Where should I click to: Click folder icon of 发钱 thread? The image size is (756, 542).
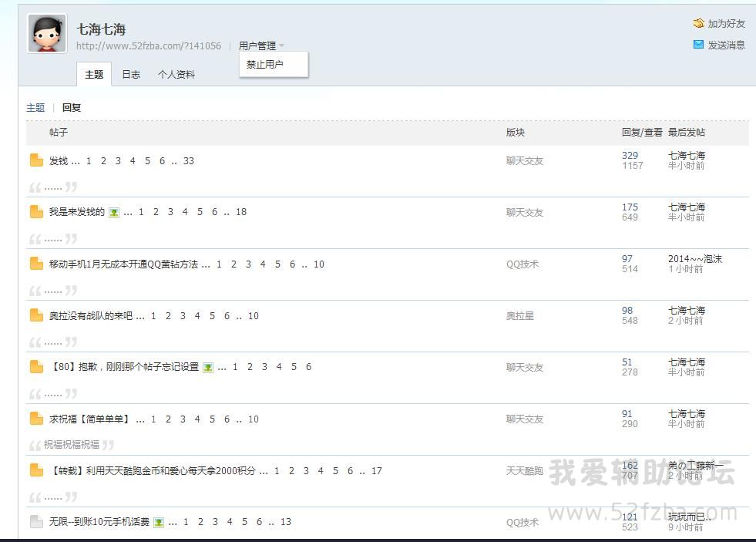36,160
